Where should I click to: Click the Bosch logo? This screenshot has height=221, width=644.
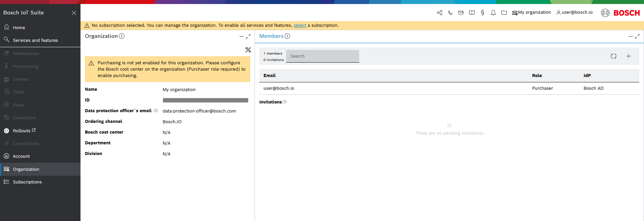coord(621,13)
